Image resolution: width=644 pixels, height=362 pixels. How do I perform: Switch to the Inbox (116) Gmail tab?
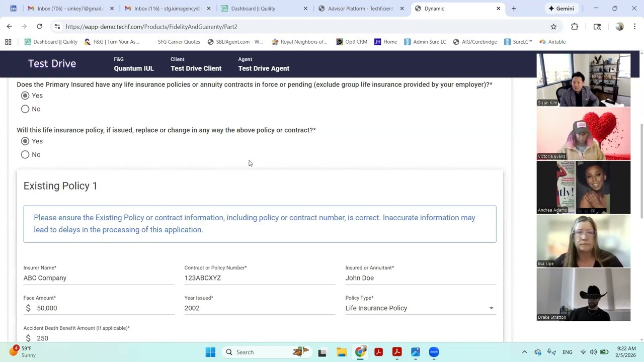[x=169, y=9]
